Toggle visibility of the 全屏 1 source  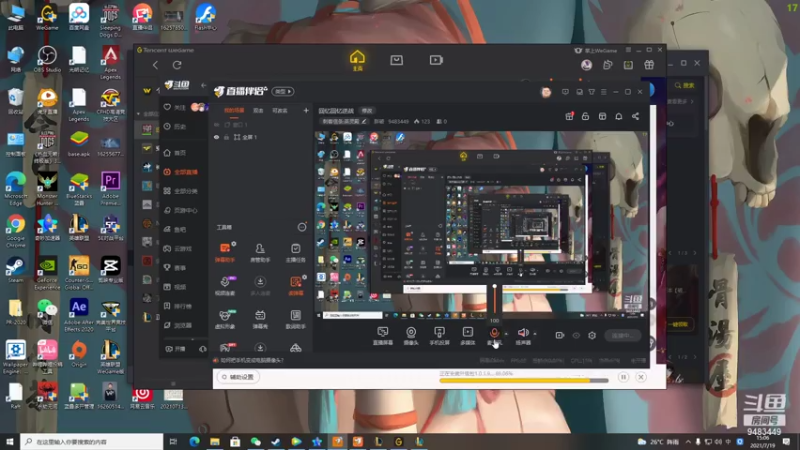(x=216, y=137)
